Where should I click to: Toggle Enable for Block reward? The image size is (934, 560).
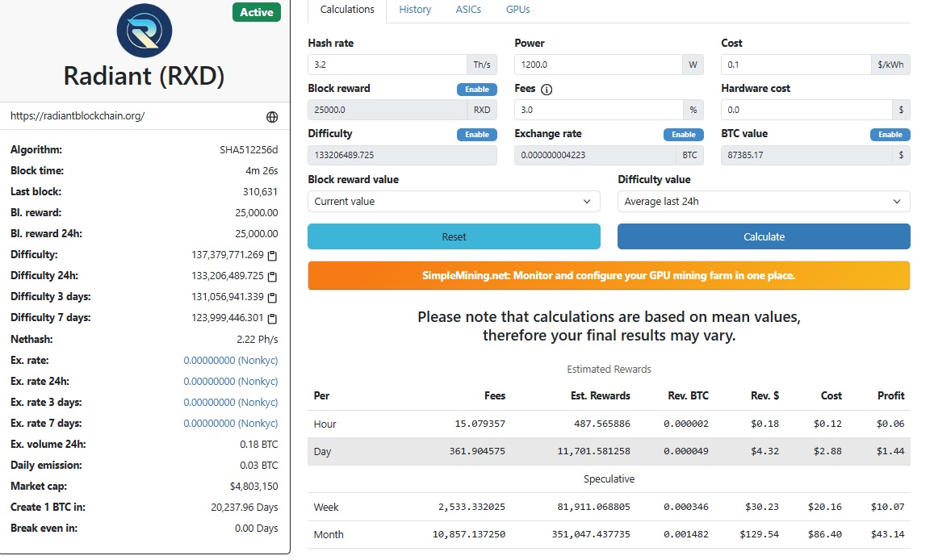click(x=477, y=90)
